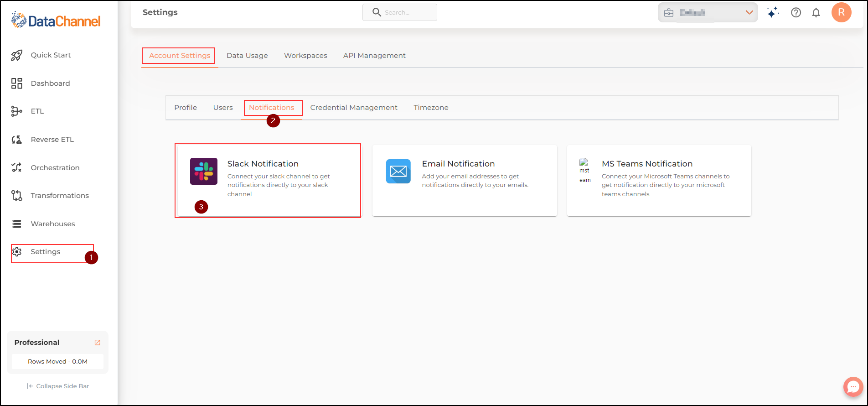Viewport: 868px width, 406px height.
Task: Open the Professional plan external link icon
Action: [97, 343]
